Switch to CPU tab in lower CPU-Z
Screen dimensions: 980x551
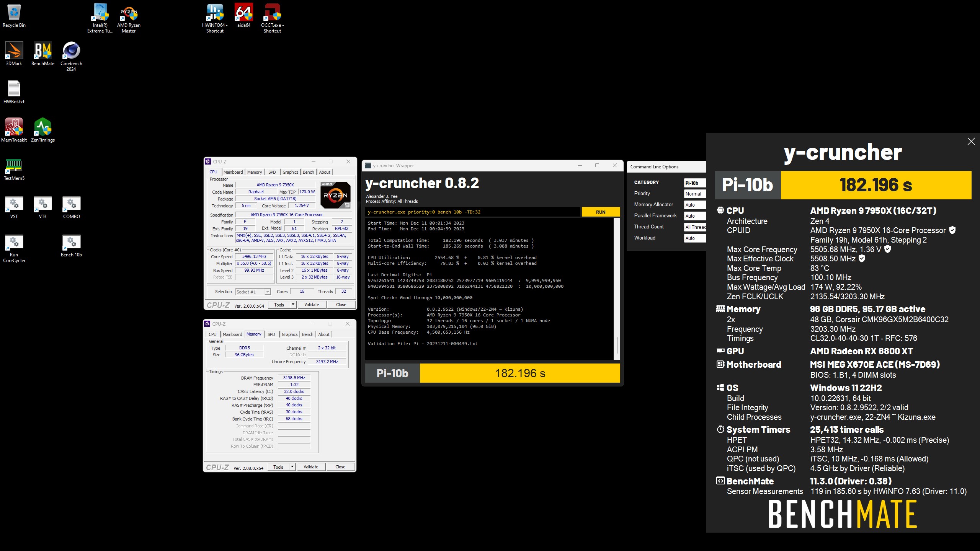pos(212,334)
